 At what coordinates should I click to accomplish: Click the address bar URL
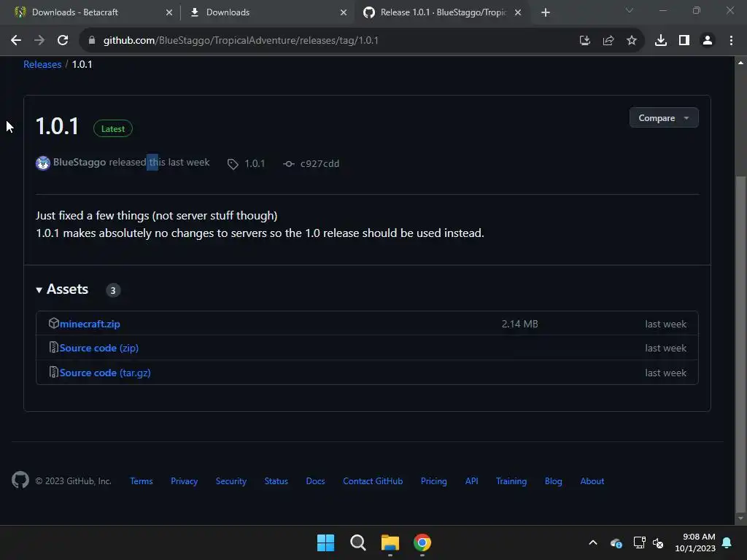click(x=241, y=41)
